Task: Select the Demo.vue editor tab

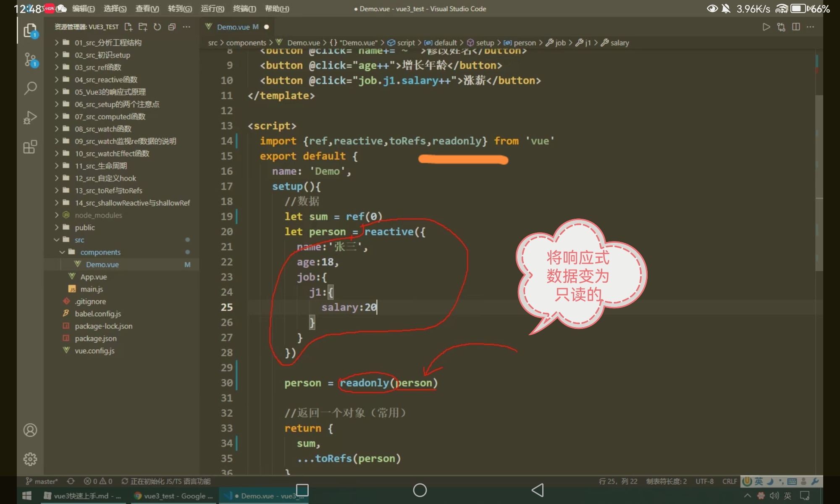Action: (x=234, y=27)
